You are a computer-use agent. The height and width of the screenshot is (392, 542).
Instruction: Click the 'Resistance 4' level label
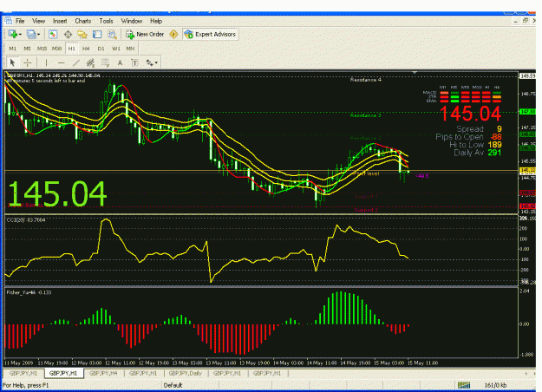click(365, 80)
